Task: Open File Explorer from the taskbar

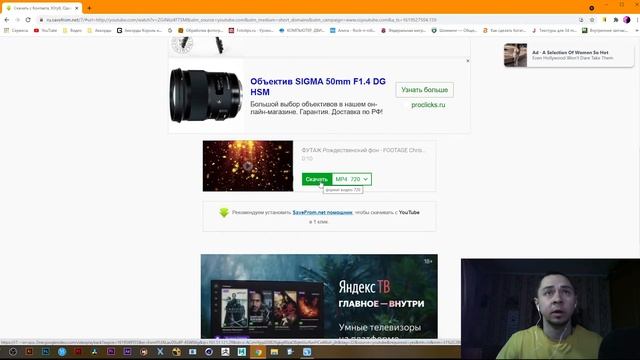Action: tap(274, 351)
